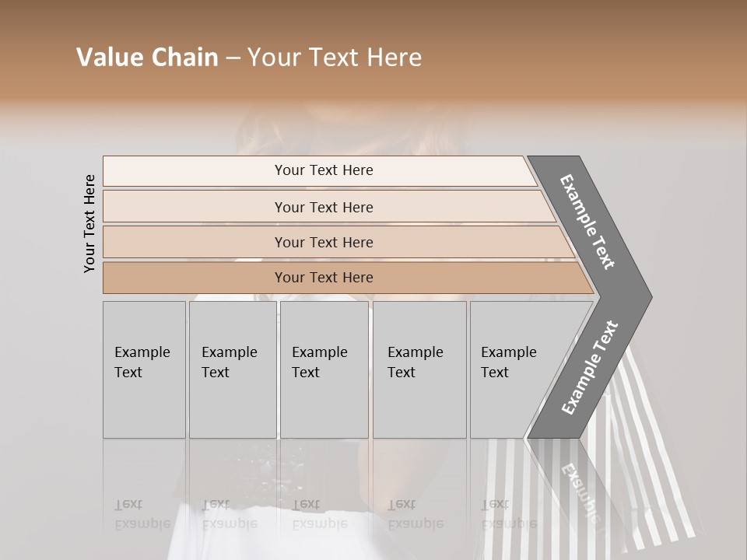Click "Your Text Here" in the slide title

[335, 58]
